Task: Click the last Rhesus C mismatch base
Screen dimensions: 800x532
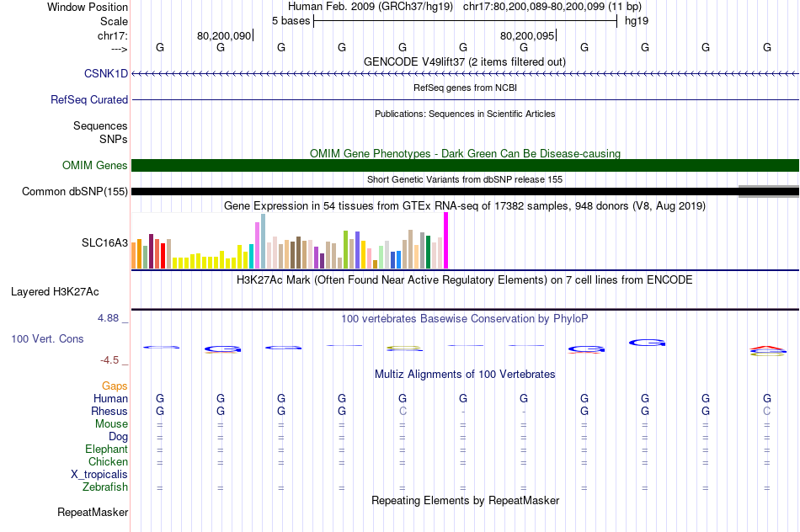Action: tap(767, 411)
